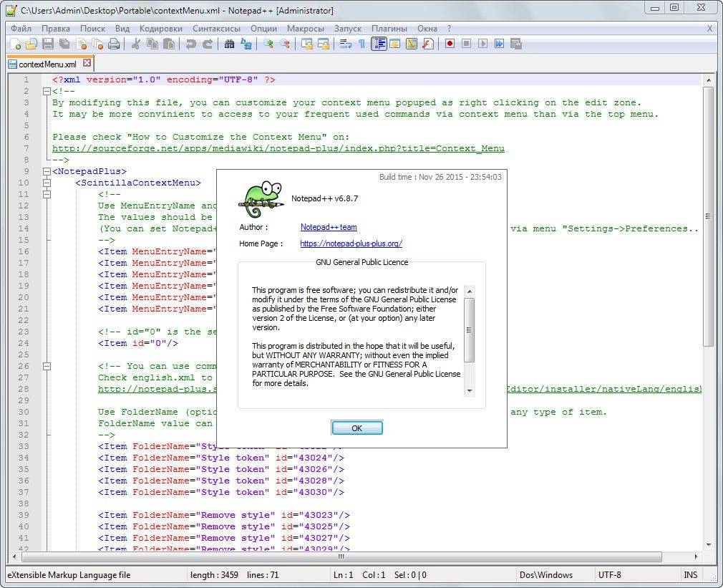Undo last action via toolbar arrow
723x588 pixels.
[190, 44]
